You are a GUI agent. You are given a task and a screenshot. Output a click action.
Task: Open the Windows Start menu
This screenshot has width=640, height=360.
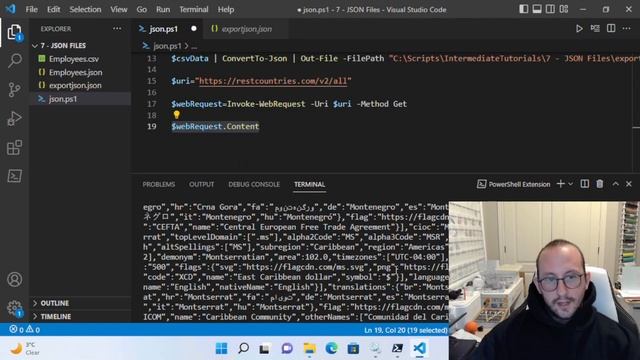[221, 349]
